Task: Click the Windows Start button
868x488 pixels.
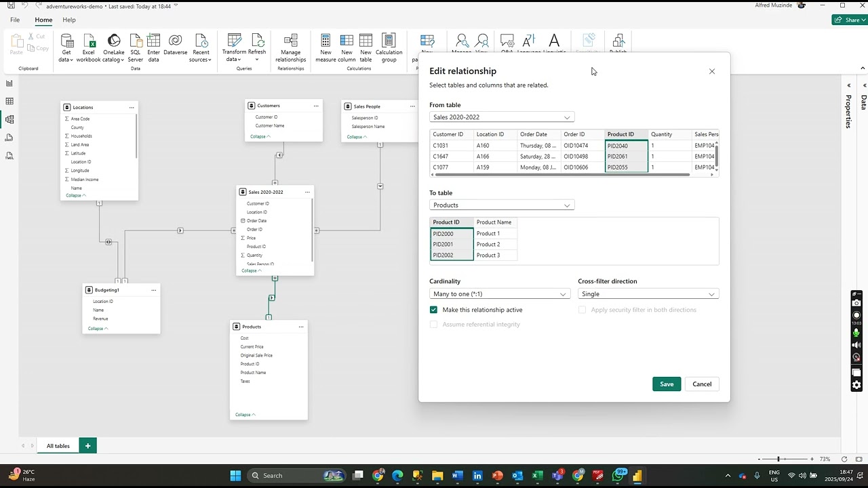Action: click(x=235, y=475)
